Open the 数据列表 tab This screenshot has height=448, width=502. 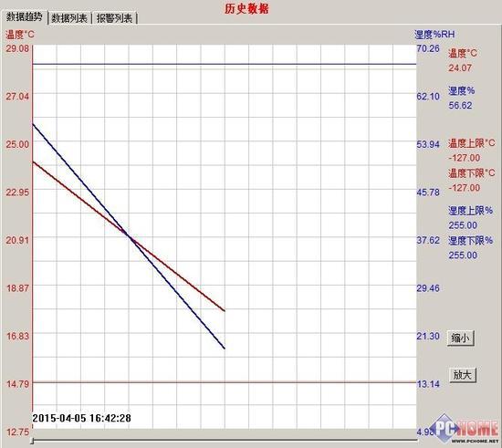pos(69,18)
